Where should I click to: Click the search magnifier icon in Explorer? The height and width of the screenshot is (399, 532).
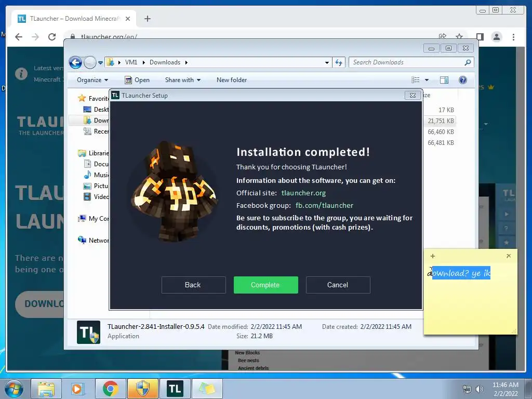tap(468, 62)
